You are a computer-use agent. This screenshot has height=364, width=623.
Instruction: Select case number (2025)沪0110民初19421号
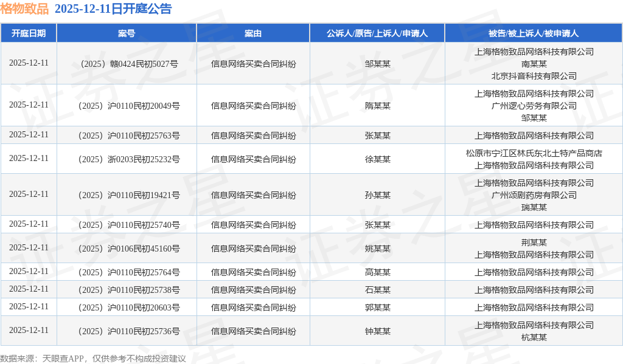[129, 195]
